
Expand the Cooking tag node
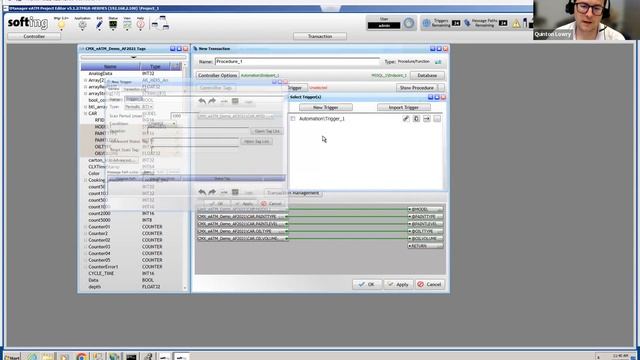tap(85, 180)
